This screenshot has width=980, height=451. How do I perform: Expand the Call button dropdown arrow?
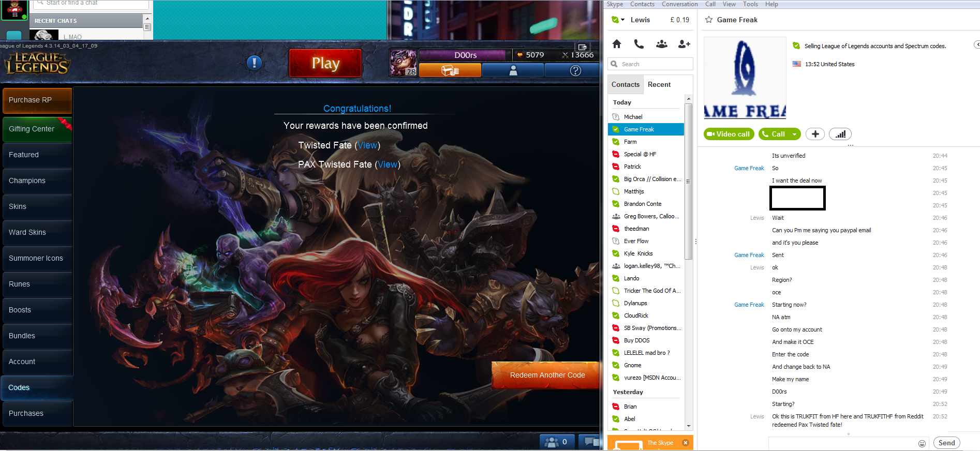coord(794,134)
